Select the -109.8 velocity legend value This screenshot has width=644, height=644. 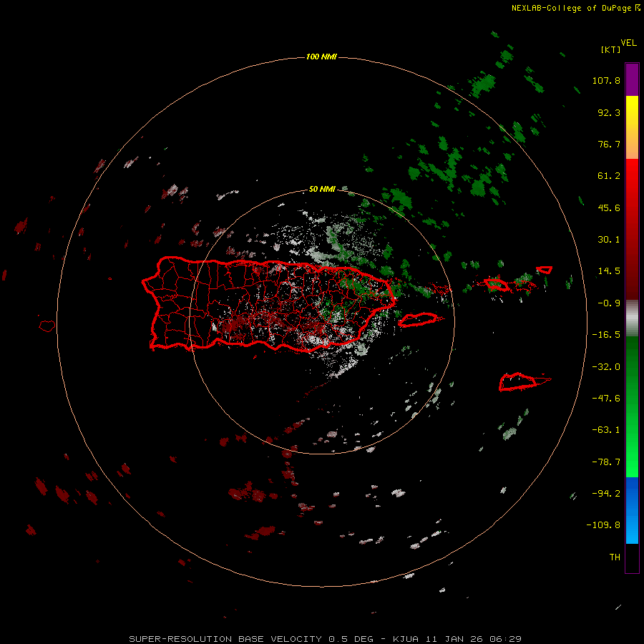tap(603, 525)
